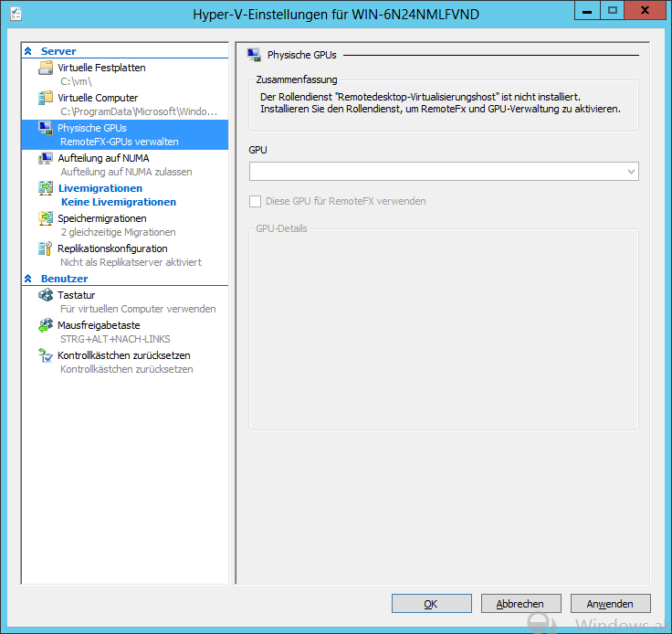Collapse the Benutzer section
Screen dimensions: 672x634
click(28, 279)
